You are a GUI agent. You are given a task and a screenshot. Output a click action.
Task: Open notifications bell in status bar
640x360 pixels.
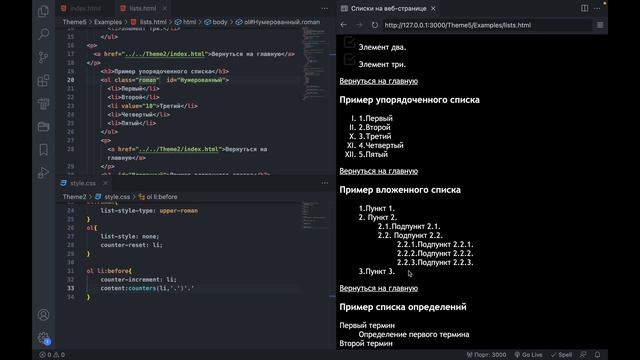tap(597, 355)
